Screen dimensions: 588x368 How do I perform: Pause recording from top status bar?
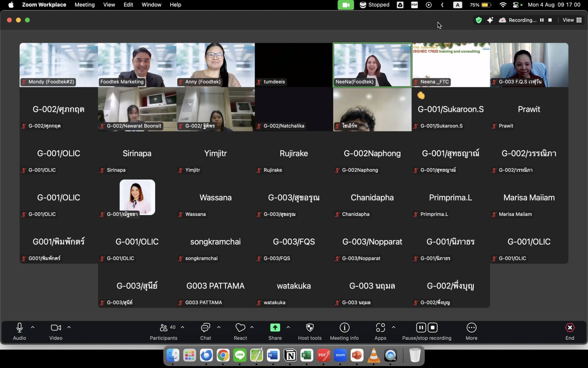click(x=542, y=20)
